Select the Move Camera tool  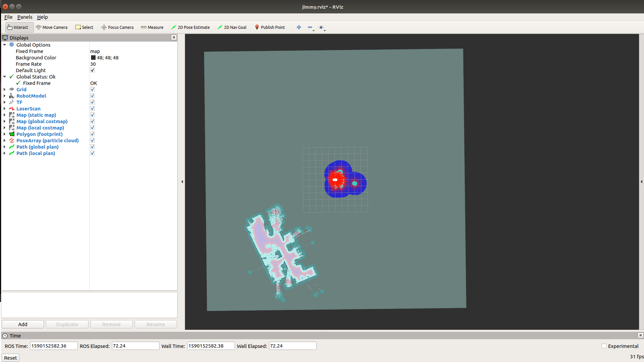[52, 27]
